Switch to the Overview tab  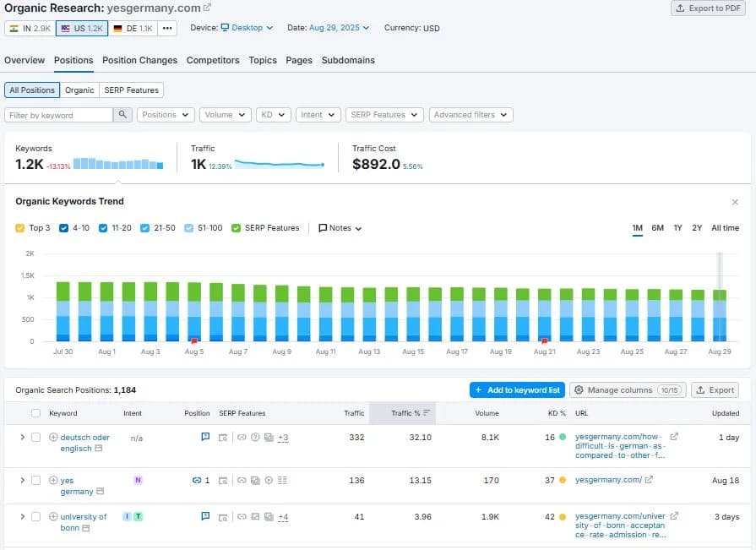click(24, 60)
